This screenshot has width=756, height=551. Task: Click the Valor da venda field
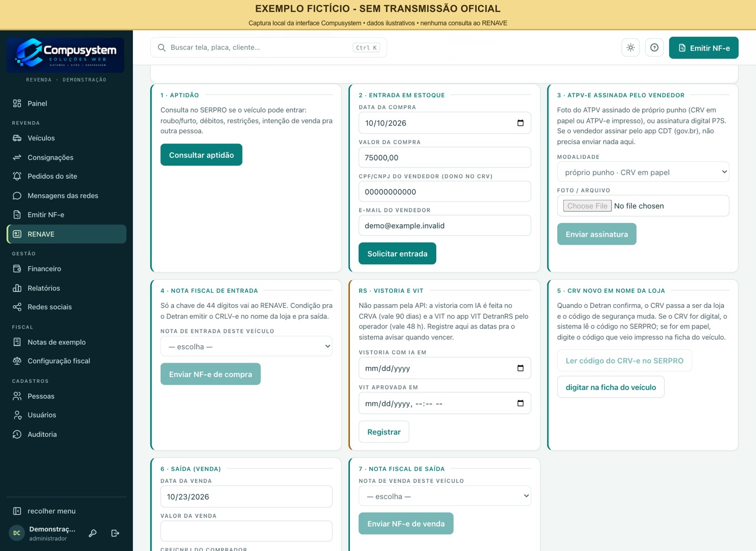[x=246, y=531]
